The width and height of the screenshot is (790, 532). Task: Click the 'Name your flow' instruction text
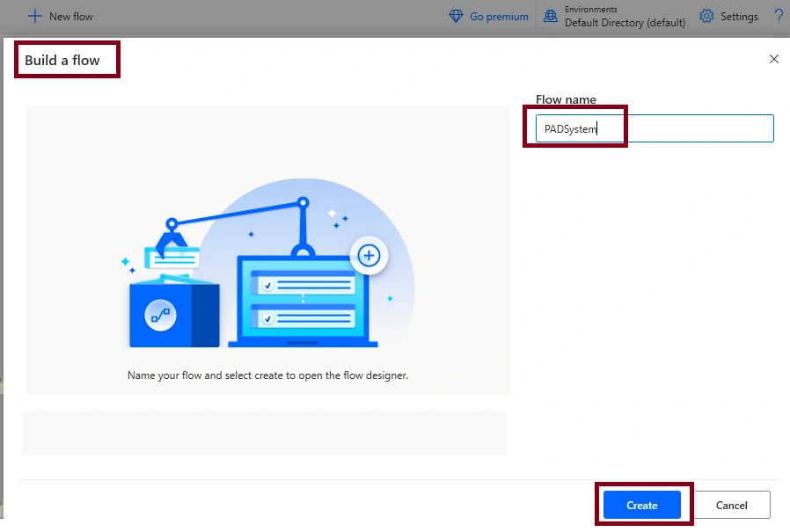[x=267, y=375]
